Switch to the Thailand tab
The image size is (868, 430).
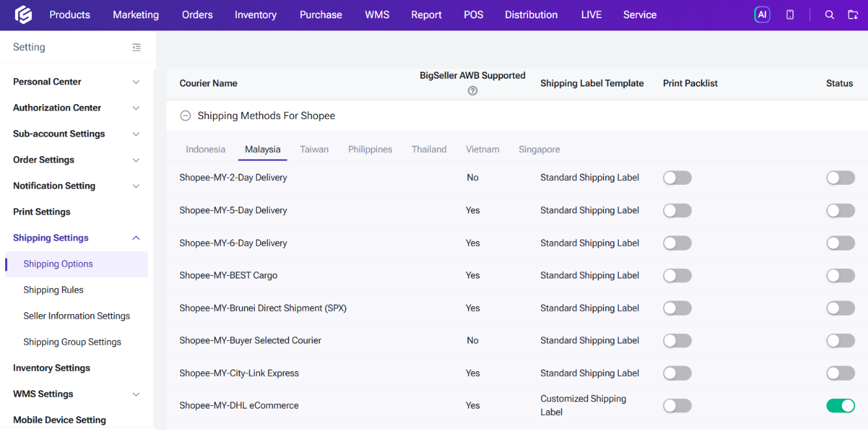point(429,150)
